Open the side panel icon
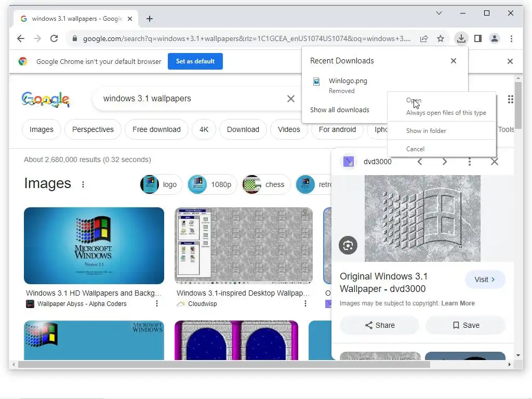The width and height of the screenshot is (532, 399). pyautogui.click(x=478, y=38)
